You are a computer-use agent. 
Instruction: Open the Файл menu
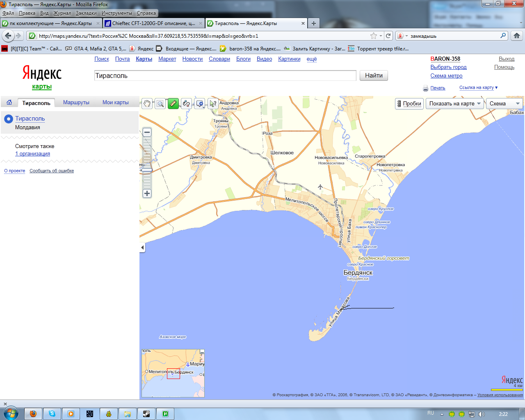8,13
